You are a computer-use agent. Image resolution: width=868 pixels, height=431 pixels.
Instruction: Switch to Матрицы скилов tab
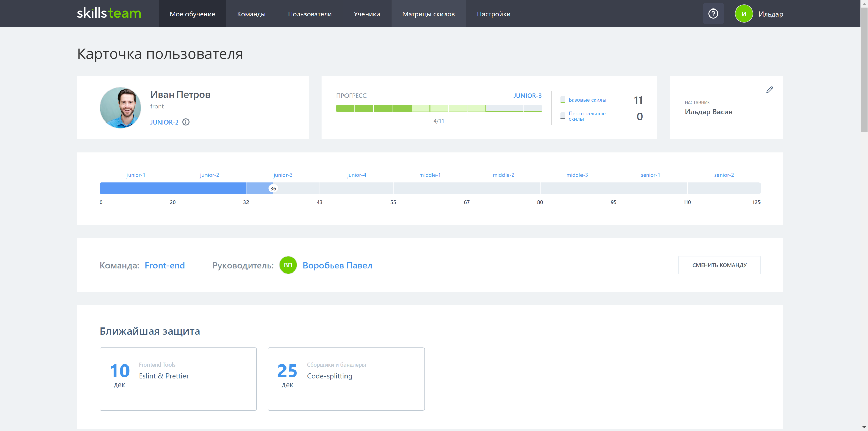(x=428, y=14)
